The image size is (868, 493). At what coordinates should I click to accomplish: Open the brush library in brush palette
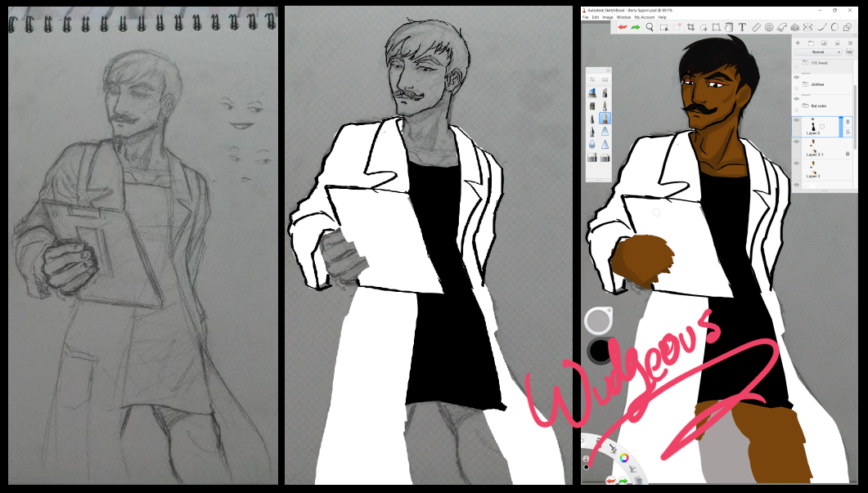tap(605, 79)
